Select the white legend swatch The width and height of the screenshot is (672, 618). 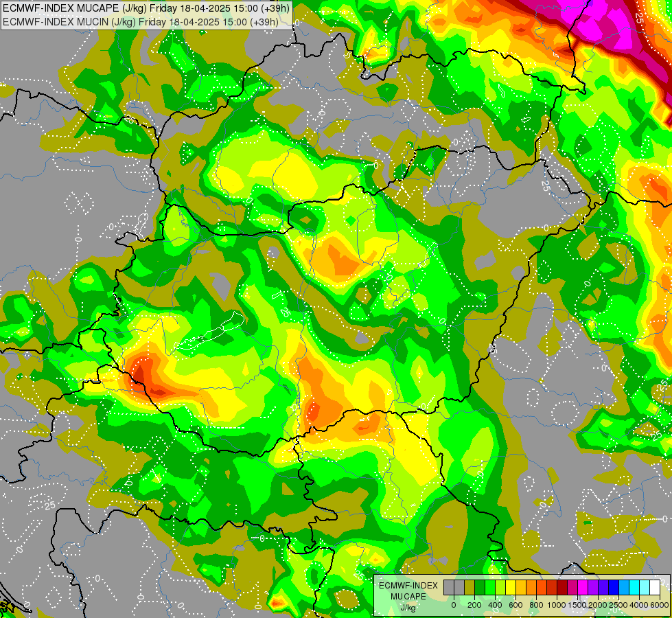pyautogui.click(x=656, y=588)
